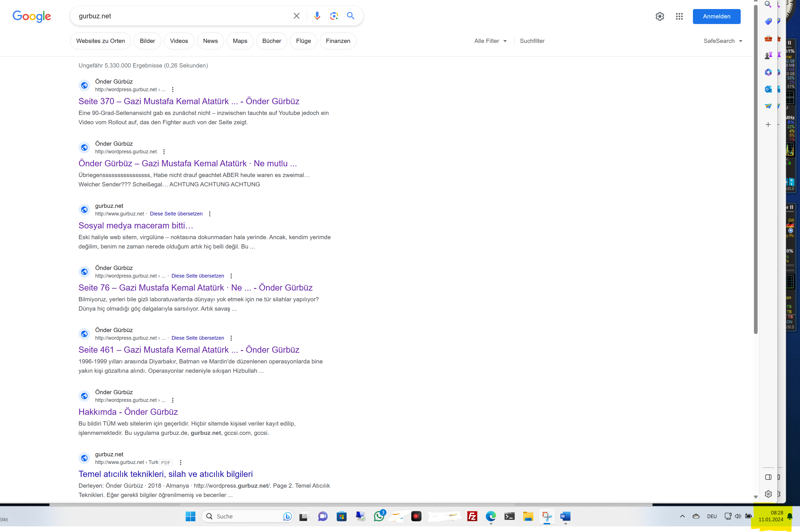Viewport: 800px width, 532px height.
Task: Click the blue magnifier search icon
Action: (x=351, y=16)
